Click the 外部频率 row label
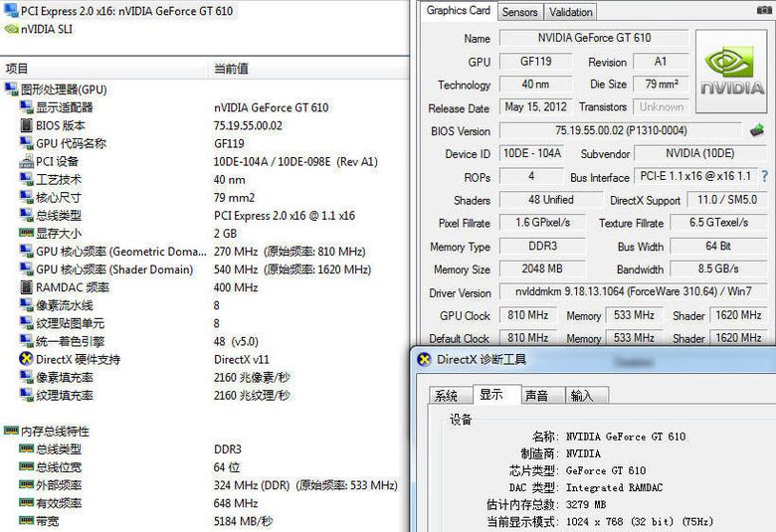Screen dimensions: 776x532 pos(59,485)
